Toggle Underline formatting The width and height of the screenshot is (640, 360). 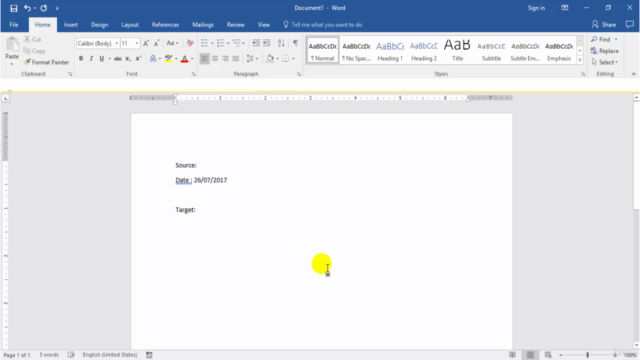(102, 58)
